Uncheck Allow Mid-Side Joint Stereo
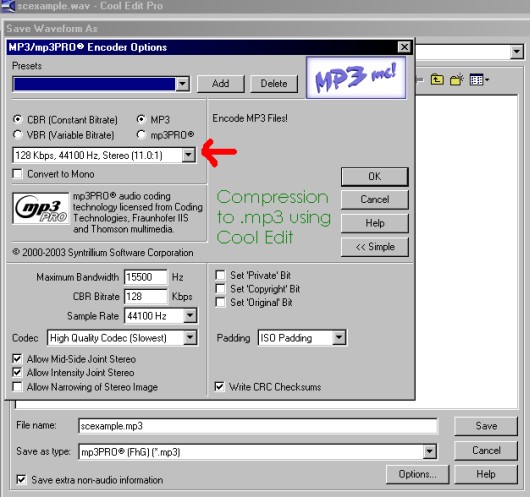Viewport: 530px width, 497px height. click(17, 358)
